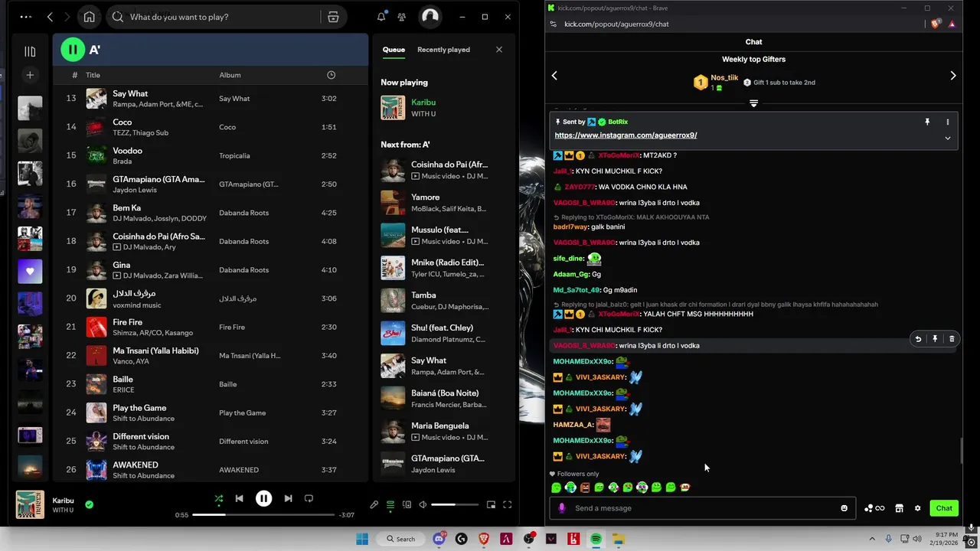Open album link 'Dabanda Roots' on Bem Ka row

[243, 213]
